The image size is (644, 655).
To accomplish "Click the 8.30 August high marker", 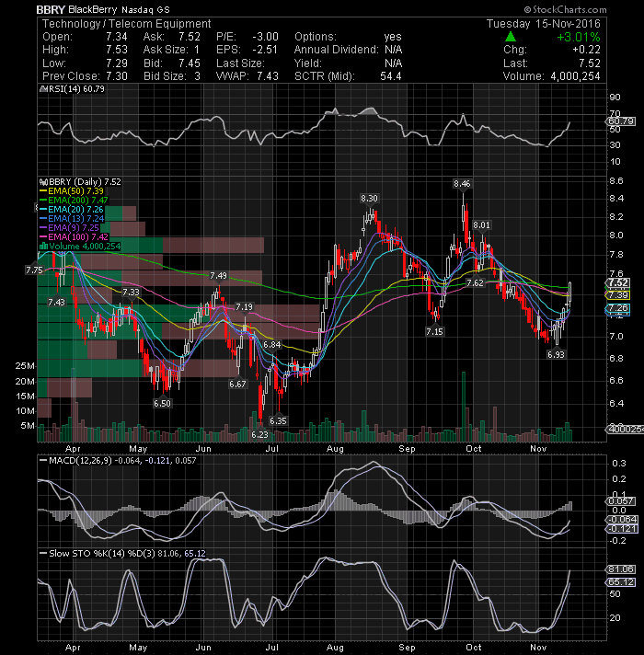I will point(369,199).
